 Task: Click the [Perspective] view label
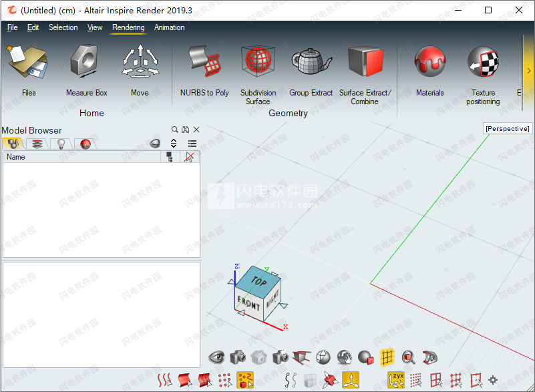point(508,129)
